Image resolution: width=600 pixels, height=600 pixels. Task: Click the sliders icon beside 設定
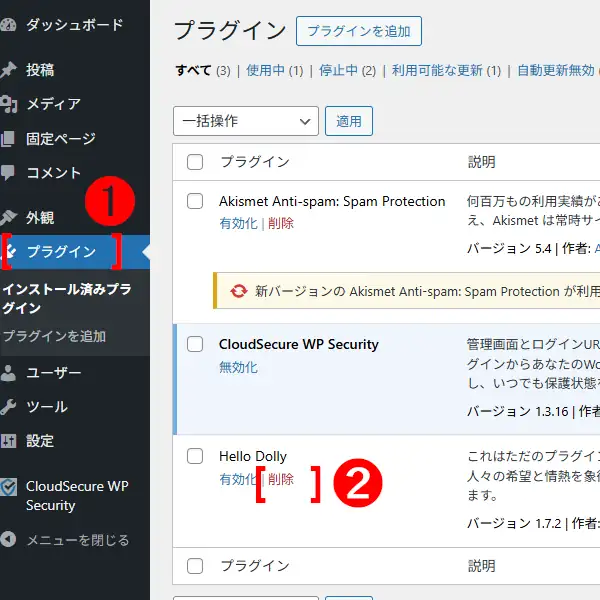(8, 441)
